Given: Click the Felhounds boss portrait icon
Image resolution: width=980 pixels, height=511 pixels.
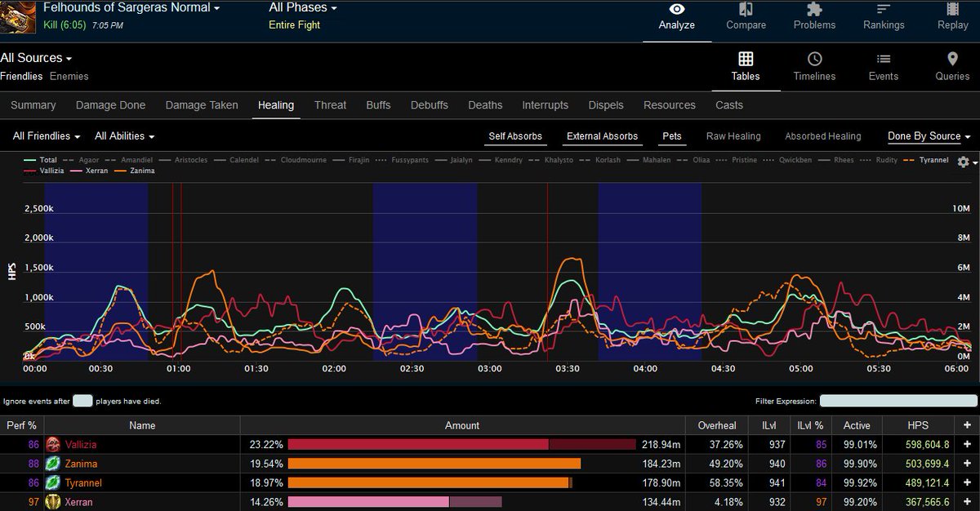Looking at the screenshot, I should click(18, 17).
